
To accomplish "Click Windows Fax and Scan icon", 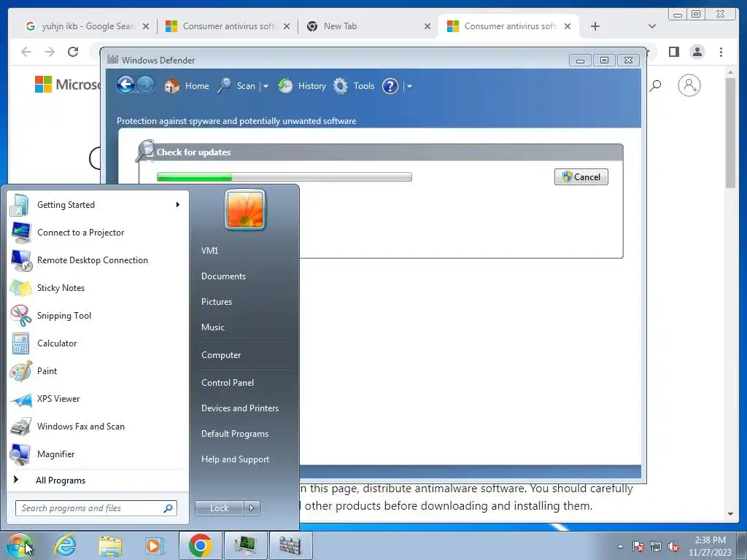I will pyautogui.click(x=21, y=427).
